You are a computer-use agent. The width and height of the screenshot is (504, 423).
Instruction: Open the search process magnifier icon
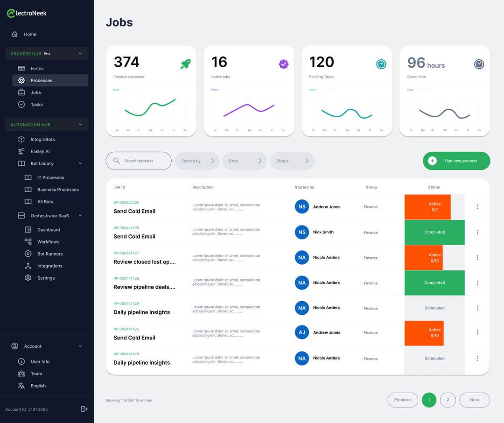click(116, 161)
